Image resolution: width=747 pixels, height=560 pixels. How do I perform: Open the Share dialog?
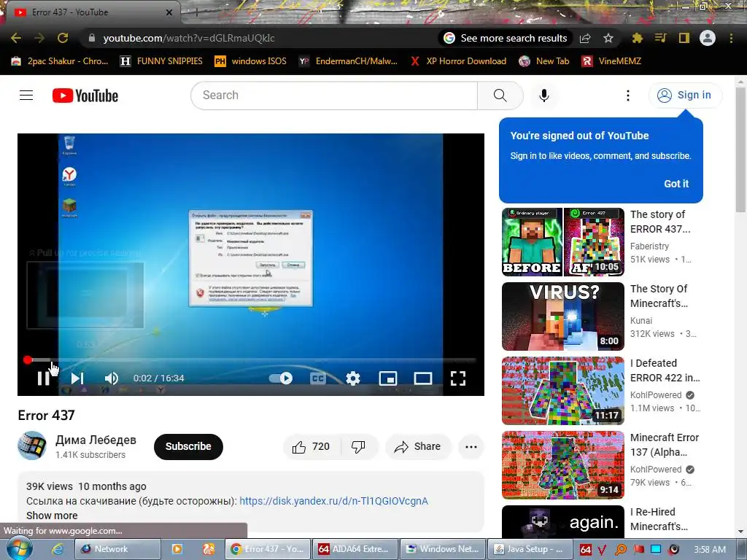pos(418,447)
